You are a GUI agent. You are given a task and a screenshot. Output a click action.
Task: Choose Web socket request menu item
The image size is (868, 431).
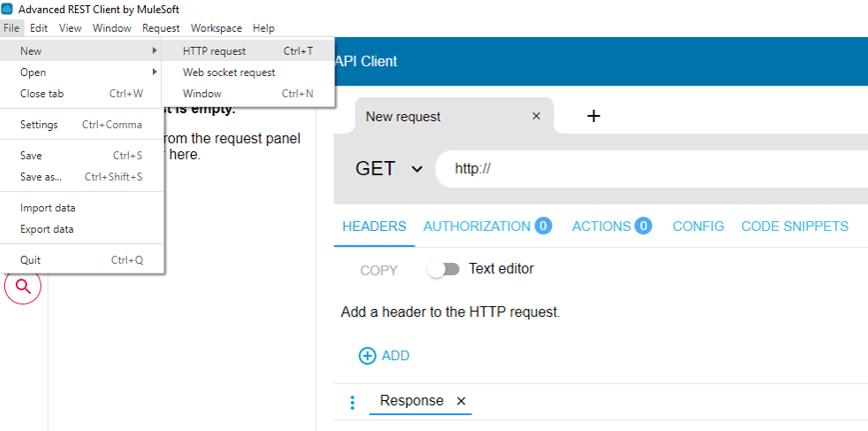(x=229, y=72)
